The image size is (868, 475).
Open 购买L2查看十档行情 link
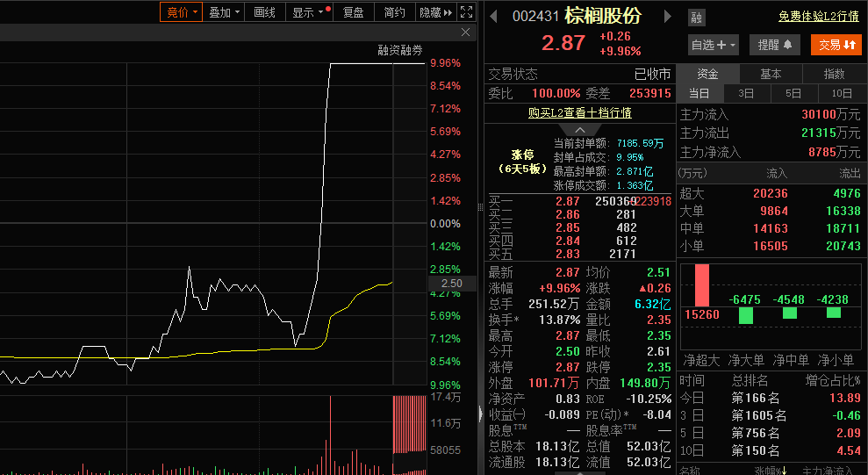(x=580, y=112)
